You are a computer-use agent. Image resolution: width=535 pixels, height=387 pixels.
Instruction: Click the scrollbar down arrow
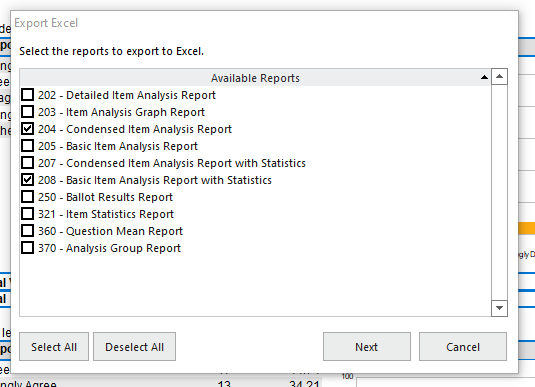pos(500,308)
